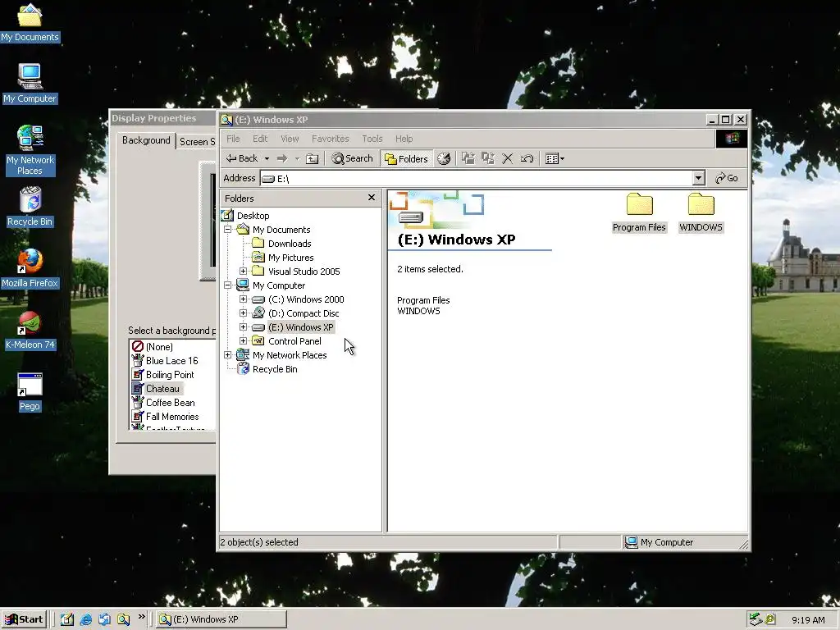Select Blue Lace 16 wallpaper entry
The height and width of the screenshot is (630, 840).
click(172, 361)
